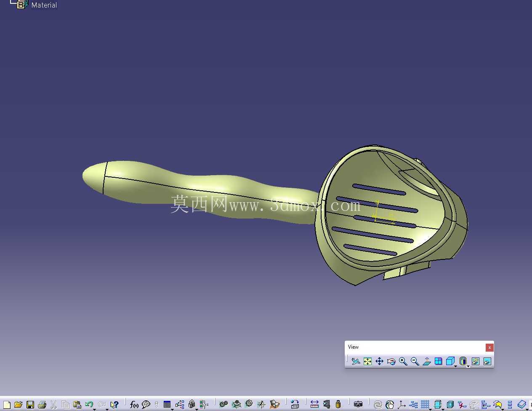
Task: Click the Copy icon
Action: [65, 405]
